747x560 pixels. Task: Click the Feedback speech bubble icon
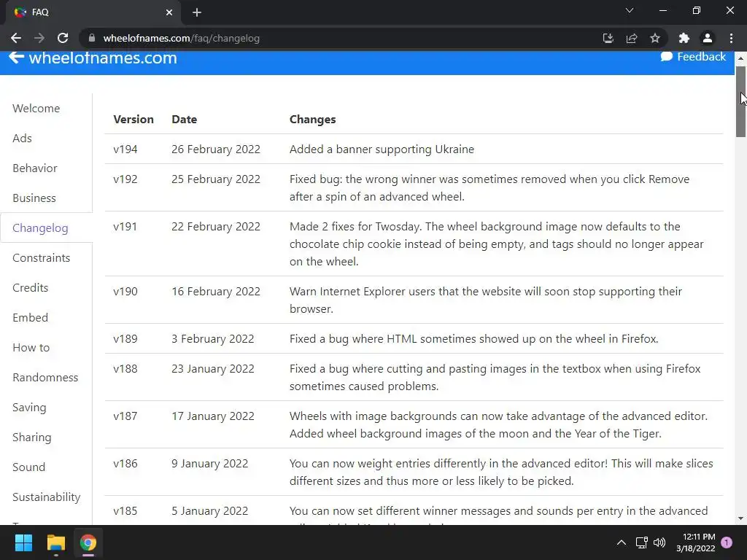tap(667, 56)
